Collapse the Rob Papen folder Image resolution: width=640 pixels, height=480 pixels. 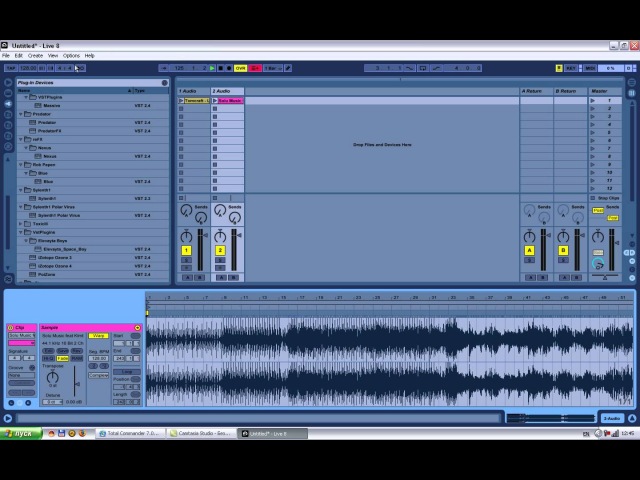(x=21, y=165)
